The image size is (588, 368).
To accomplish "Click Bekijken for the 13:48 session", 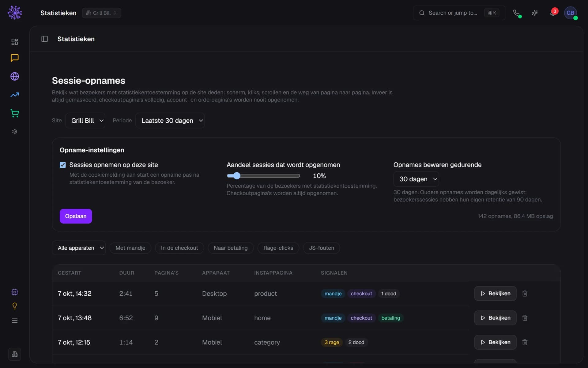I will pos(495,318).
